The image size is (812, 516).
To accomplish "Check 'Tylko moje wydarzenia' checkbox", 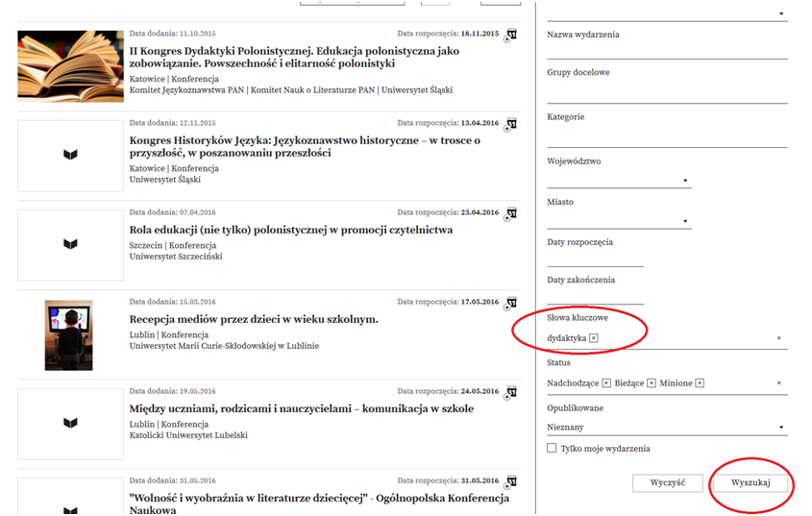I will [552, 449].
